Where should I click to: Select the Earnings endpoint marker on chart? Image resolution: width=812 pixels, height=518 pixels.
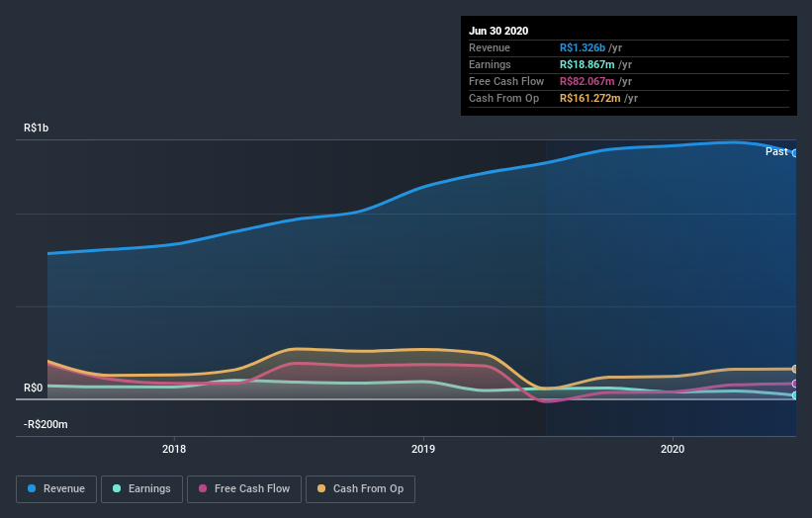[795, 395]
